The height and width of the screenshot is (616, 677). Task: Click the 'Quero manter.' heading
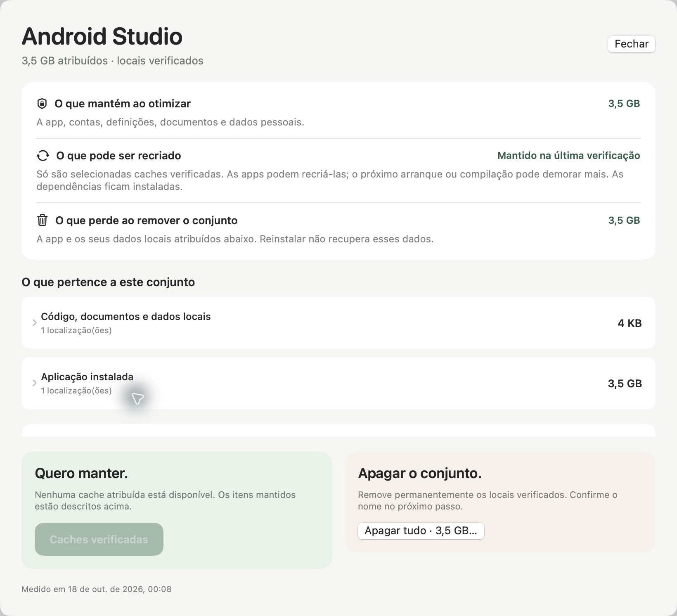coord(81,473)
